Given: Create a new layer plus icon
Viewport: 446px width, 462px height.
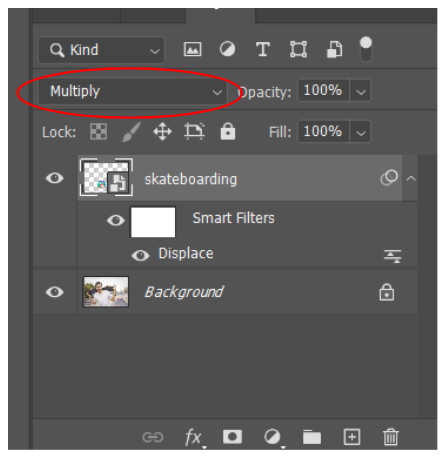Looking at the screenshot, I should (x=352, y=437).
